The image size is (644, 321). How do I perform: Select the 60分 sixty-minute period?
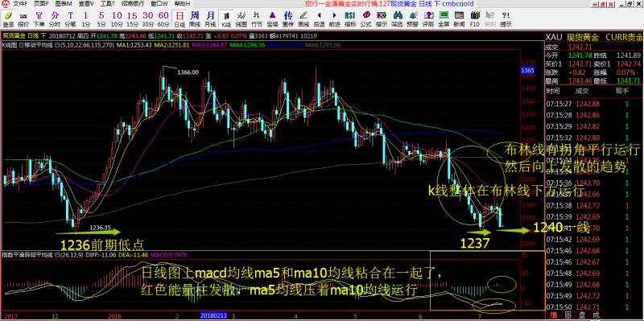click(x=163, y=19)
